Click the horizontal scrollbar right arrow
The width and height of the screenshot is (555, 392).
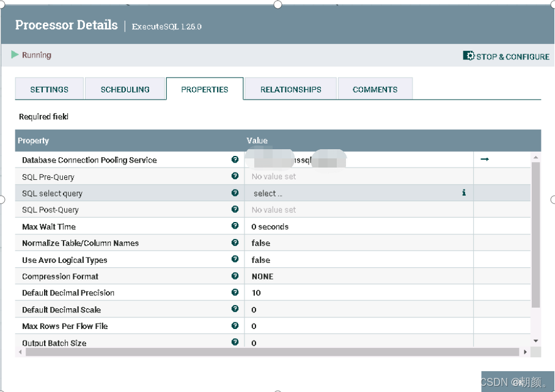(x=525, y=352)
